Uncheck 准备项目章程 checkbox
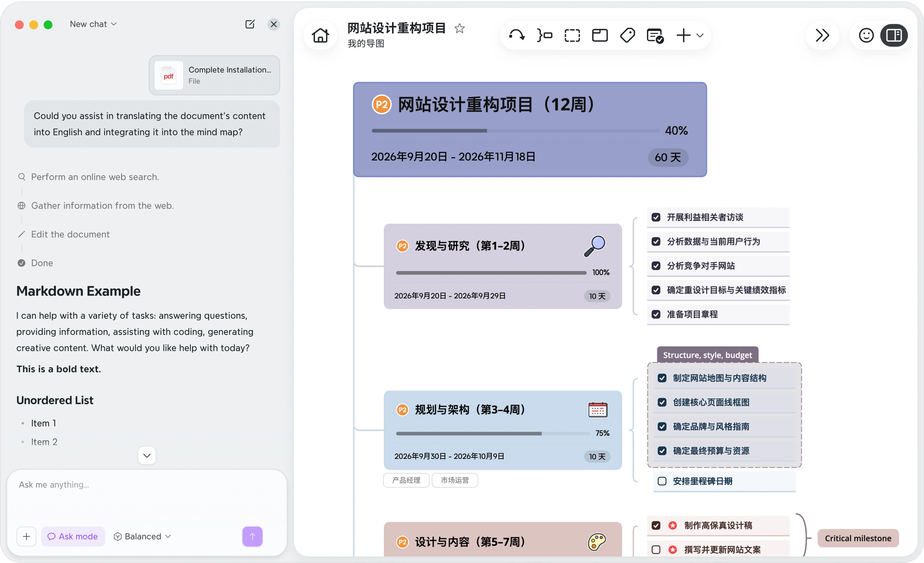 pos(656,314)
